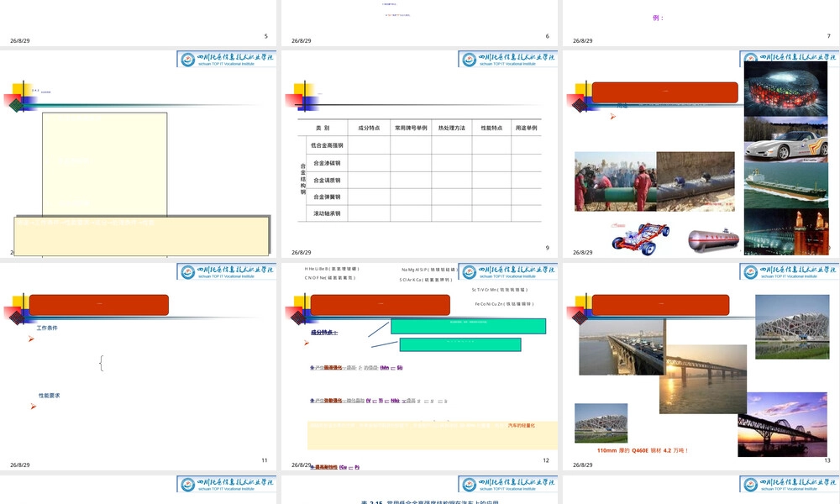Viewport: 840px width, 504px height.
Task: Click the arrow bullet under '性能要求'
Action: [34, 407]
